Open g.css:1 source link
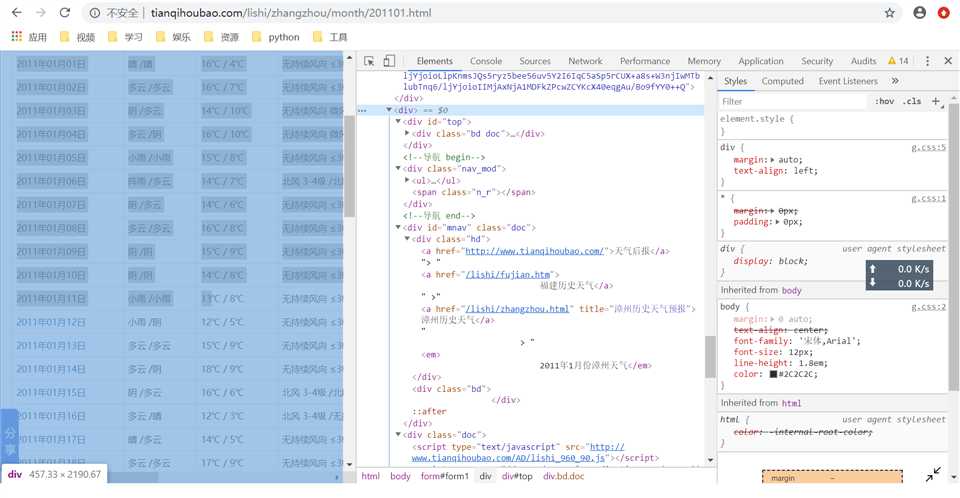960x498 pixels. coord(928,198)
